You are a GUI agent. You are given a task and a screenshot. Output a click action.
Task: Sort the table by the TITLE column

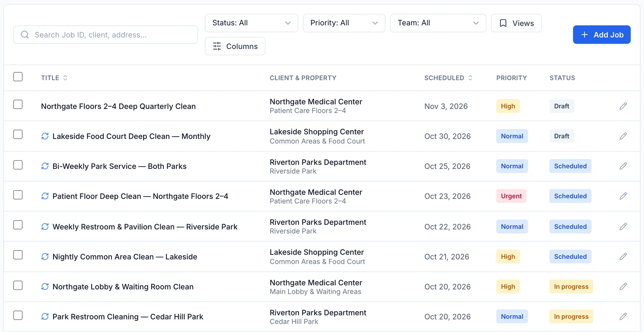pyautogui.click(x=54, y=78)
